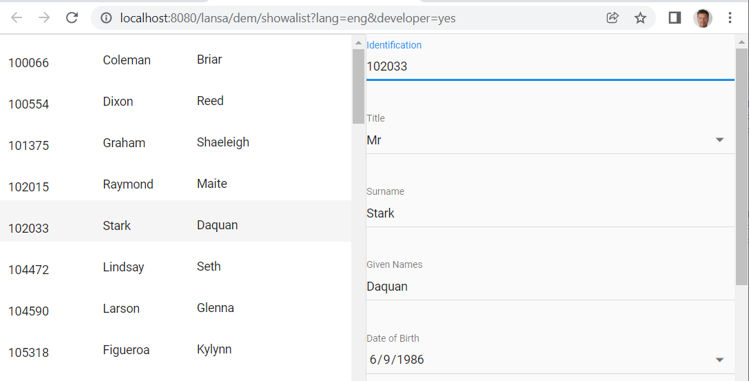
Task: Open the Chrome three-dot menu
Action: coord(730,18)
